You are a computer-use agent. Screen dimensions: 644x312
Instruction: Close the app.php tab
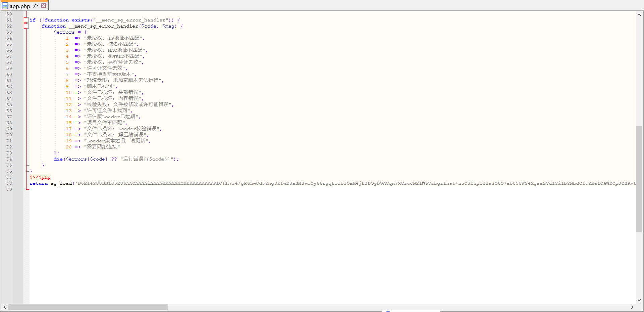coord(44,6)
